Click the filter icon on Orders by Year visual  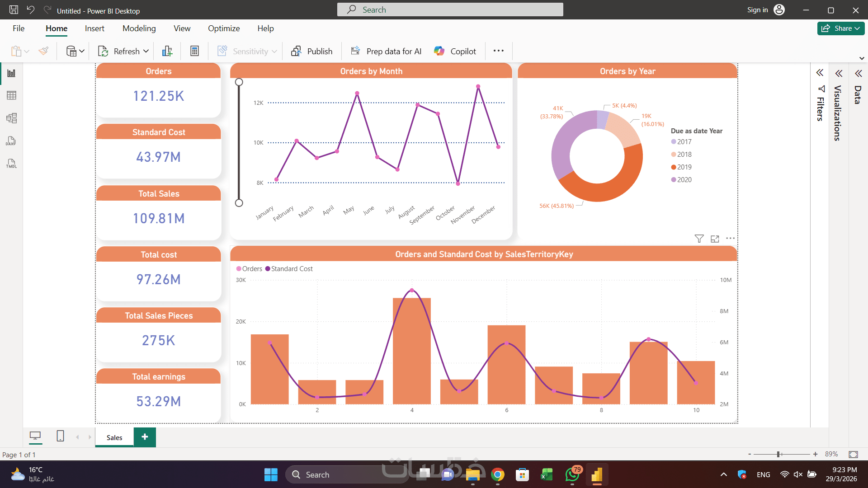[699, 239]
